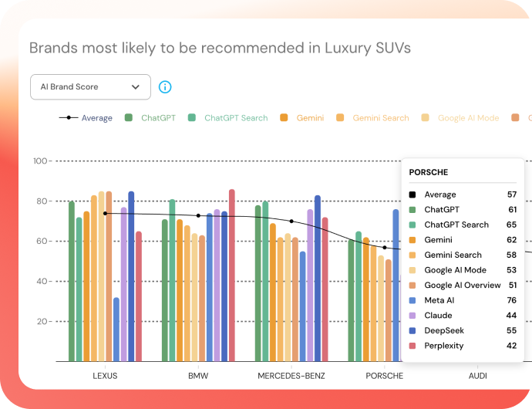Click the ChatGPT Search teal legend swatch
This screenshot has height=409, width=532.
tap(192, 117)
